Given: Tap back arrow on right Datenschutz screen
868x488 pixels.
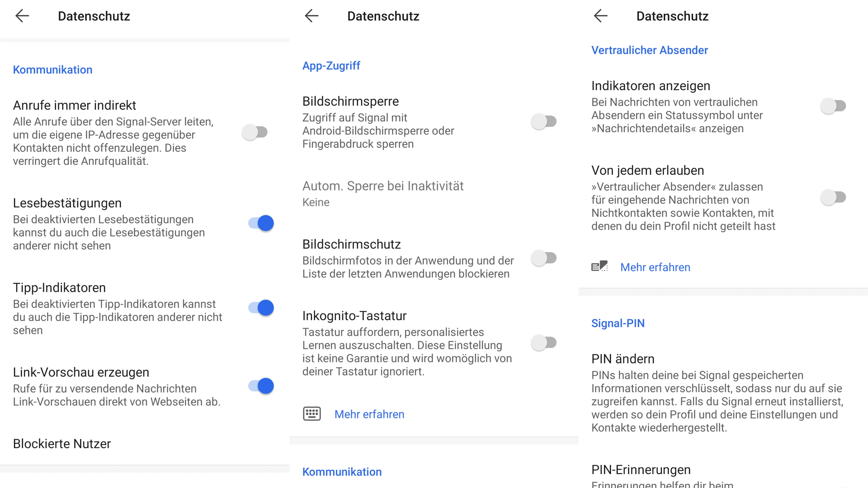Looking at the screenshot, I should coord(601,16).
